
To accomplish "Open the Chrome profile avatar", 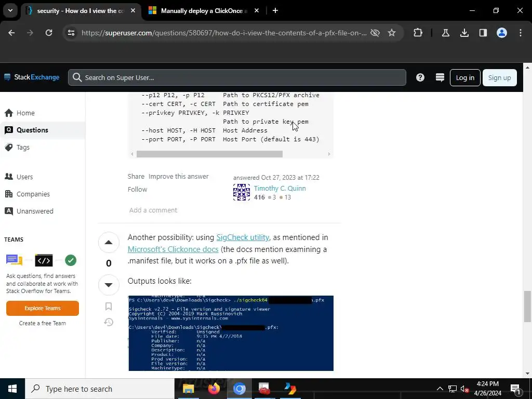I will click(x=501, y=33).
